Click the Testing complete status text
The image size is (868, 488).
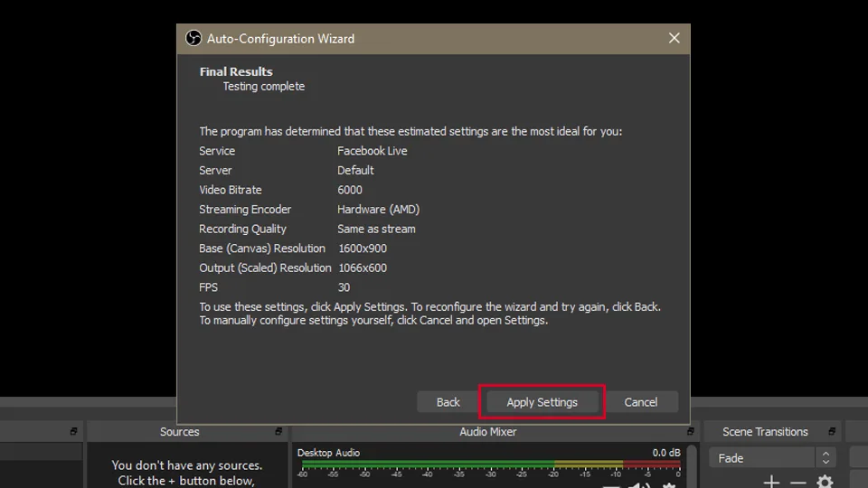[263, 87]
